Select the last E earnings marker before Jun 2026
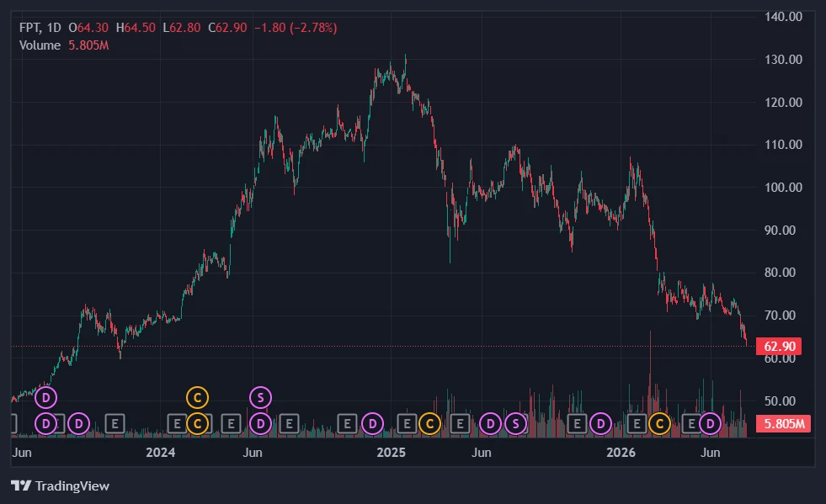Screen dimensions: 826x504 (x=691, y=423)
